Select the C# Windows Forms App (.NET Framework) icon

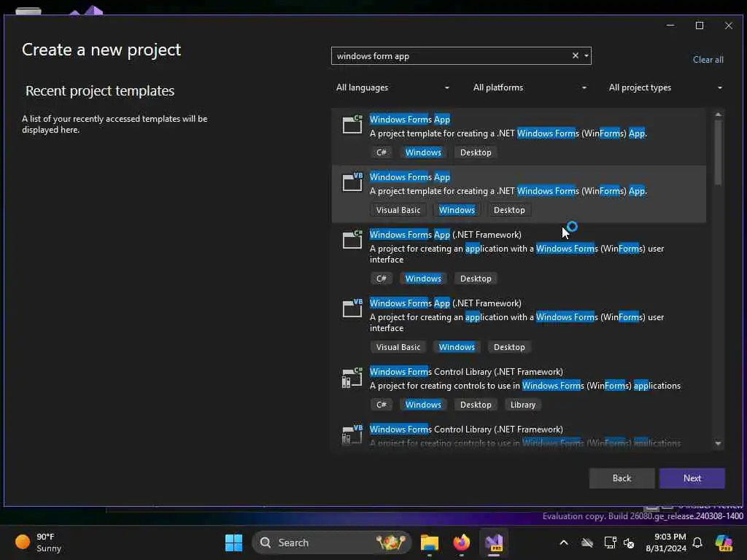click(x=352, y=240)
